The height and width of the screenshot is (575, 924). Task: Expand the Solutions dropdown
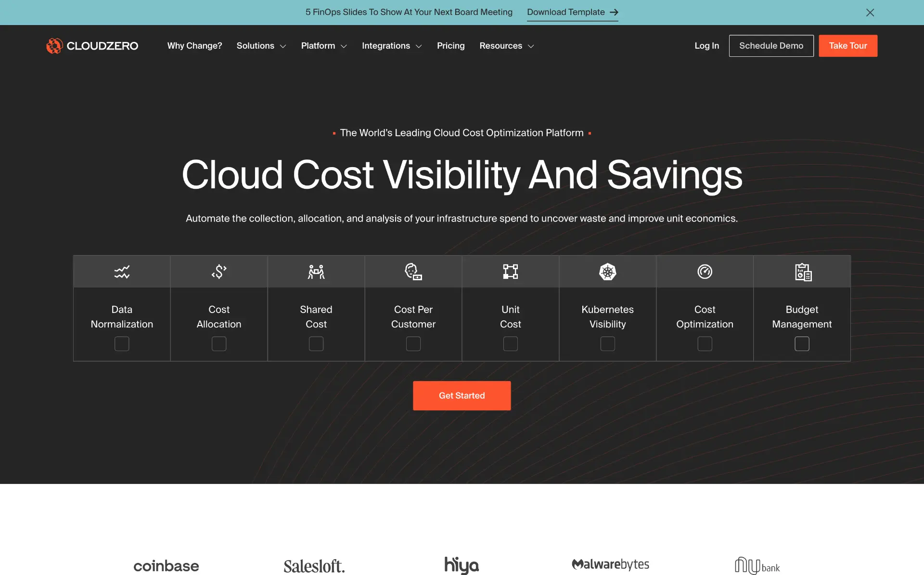[261, 46]
